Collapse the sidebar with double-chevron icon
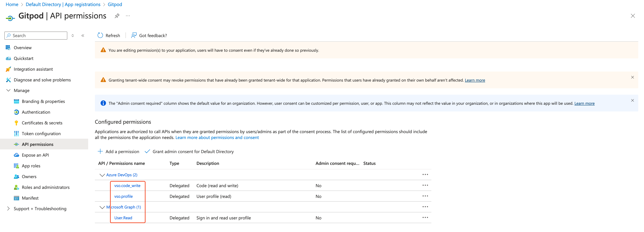Screen dimensions: 644x232 83,36
